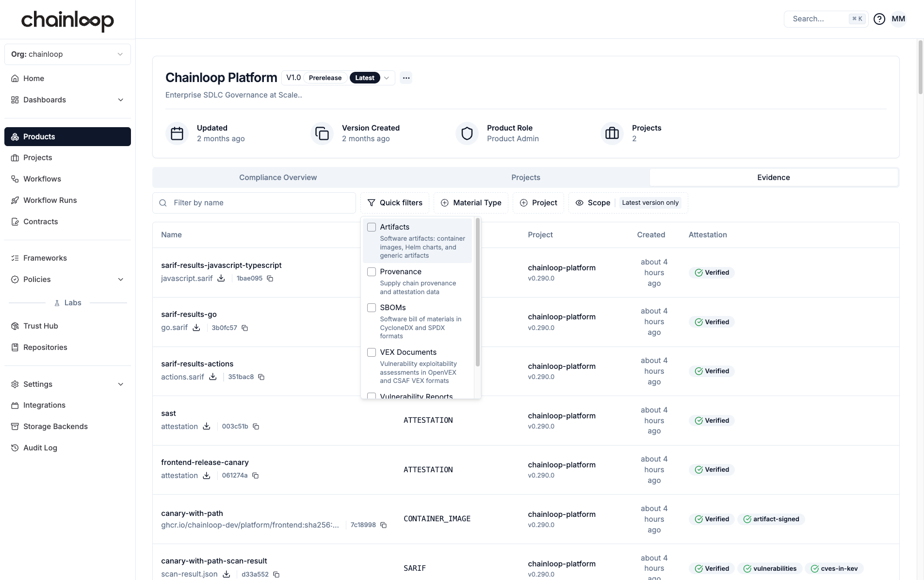Open the MM user avatar menu
The width and height of the screenshot is (924, 580).
898,19
